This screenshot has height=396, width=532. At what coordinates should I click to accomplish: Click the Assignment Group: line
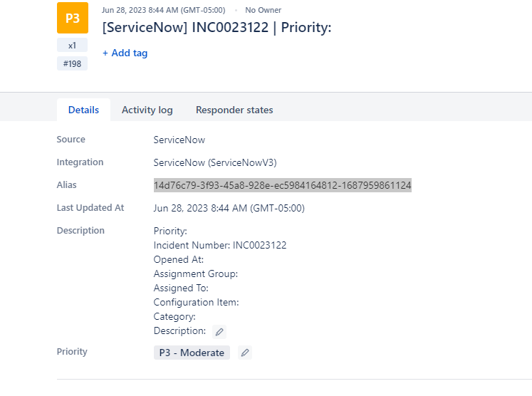coord(196,273)
